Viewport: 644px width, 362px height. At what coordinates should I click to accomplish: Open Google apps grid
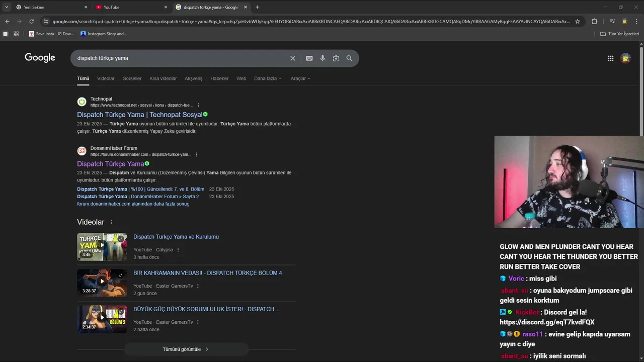611,58
